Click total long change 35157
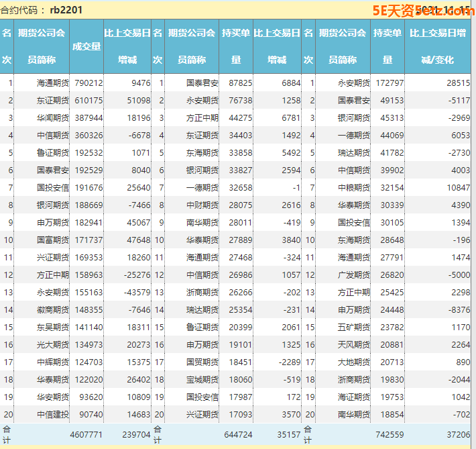The height and width of the screenshot is (449, 476). coord(289,435)
